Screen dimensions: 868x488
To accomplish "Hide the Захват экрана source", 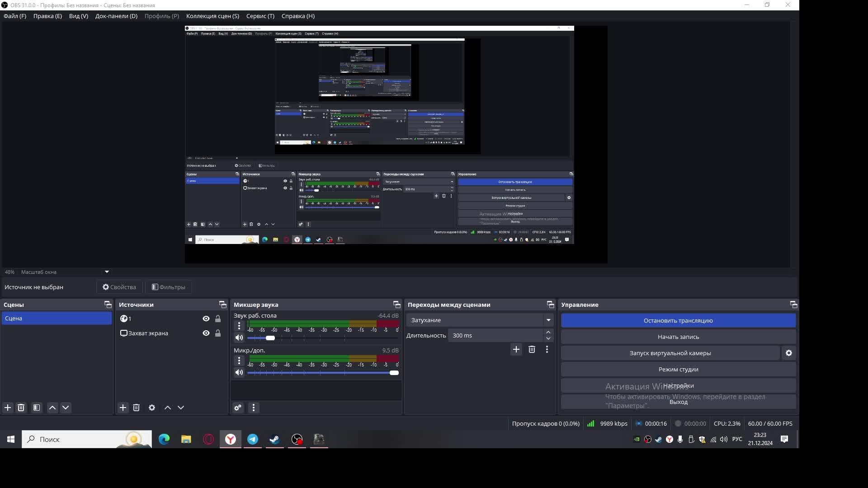I will [x=206, y=333].
